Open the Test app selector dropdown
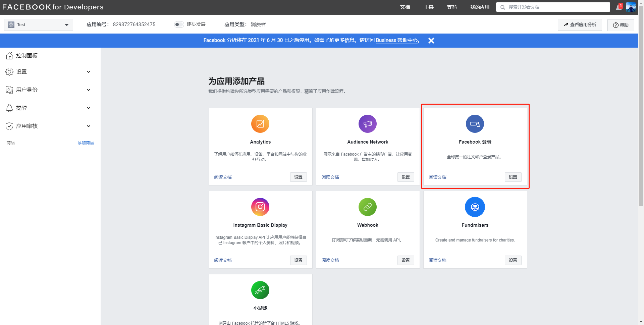Viewport: 644px width, 325px height. pos(38,24)
